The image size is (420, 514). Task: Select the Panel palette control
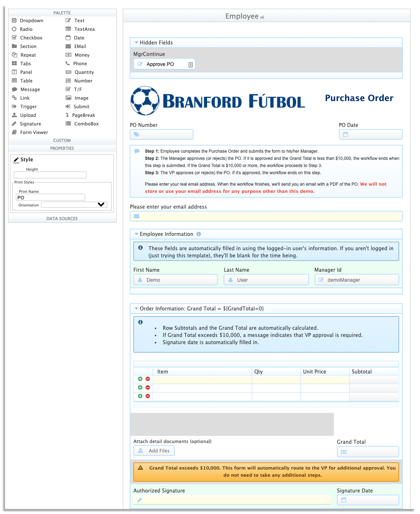[22, 72]
